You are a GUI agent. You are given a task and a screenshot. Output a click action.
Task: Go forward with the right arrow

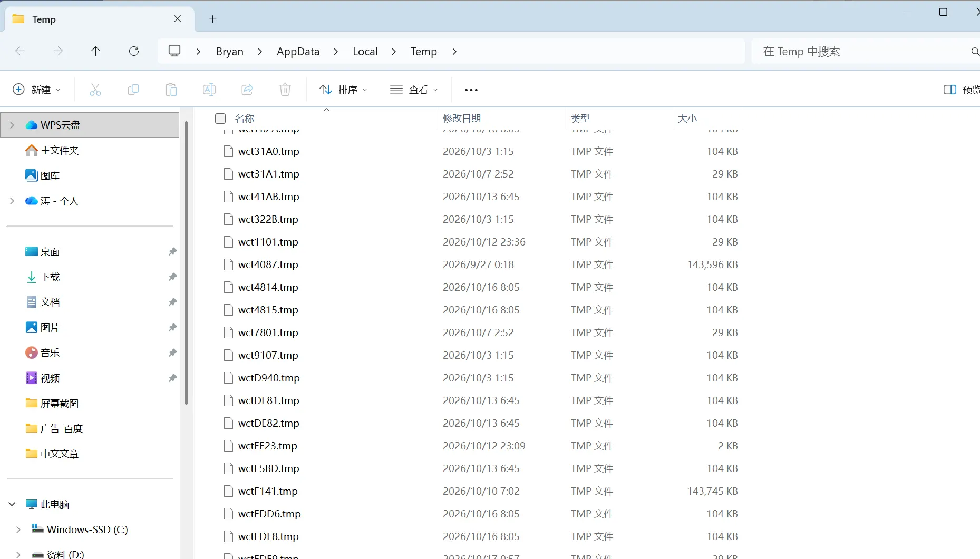pos(58,51)
